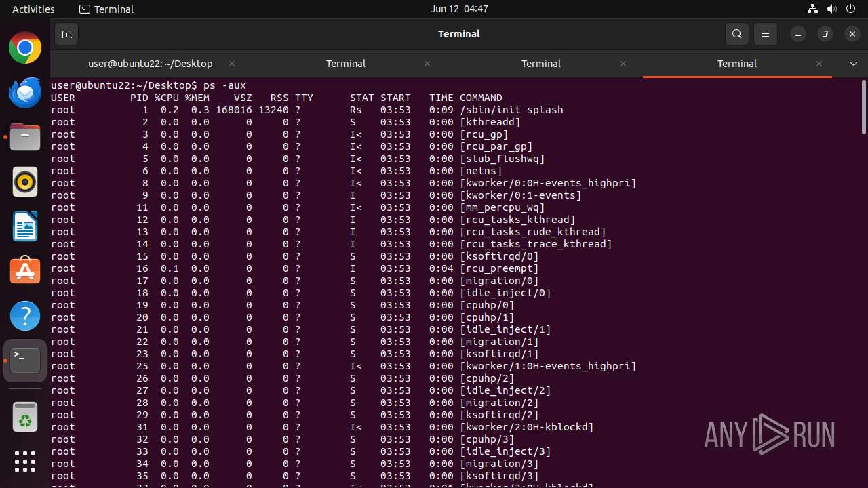Click the '[kthreadd]' process entry
Screen dimensions: 868x488
click(490, 122)
